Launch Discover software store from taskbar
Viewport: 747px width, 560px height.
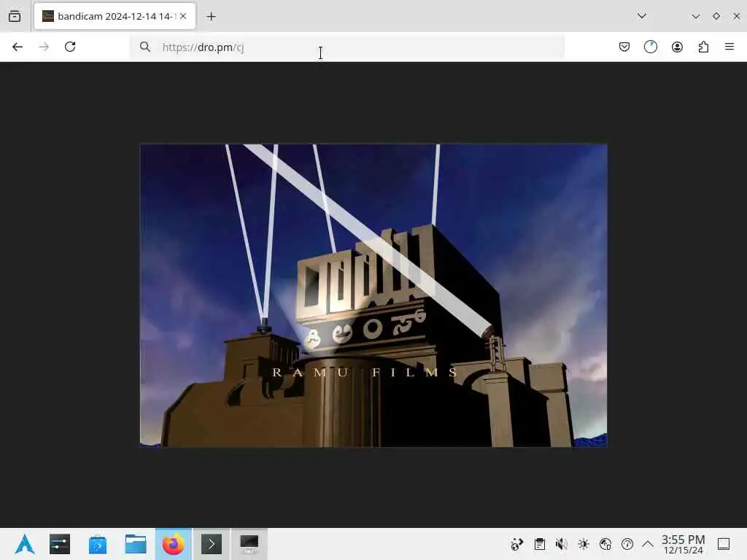pyautogui.click(x=98, y=544)
